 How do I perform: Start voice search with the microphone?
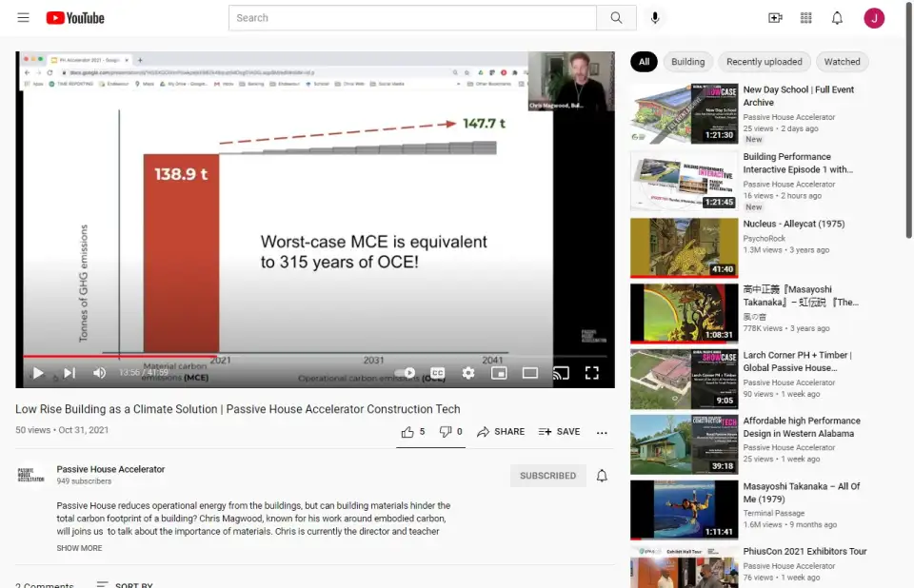coord(655,18)
